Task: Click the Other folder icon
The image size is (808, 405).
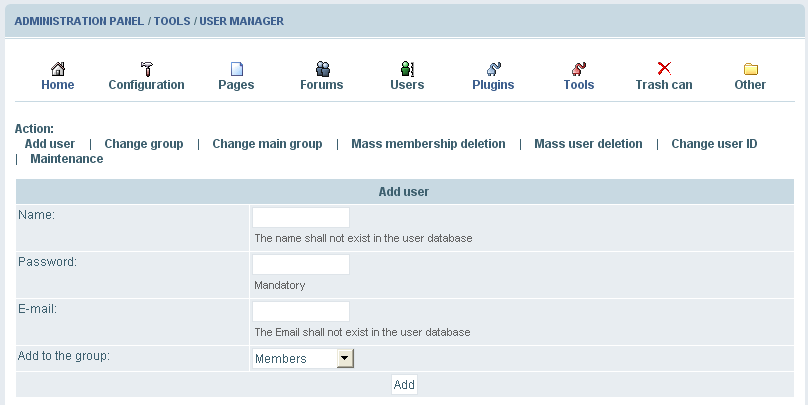Action: [750, 69]
